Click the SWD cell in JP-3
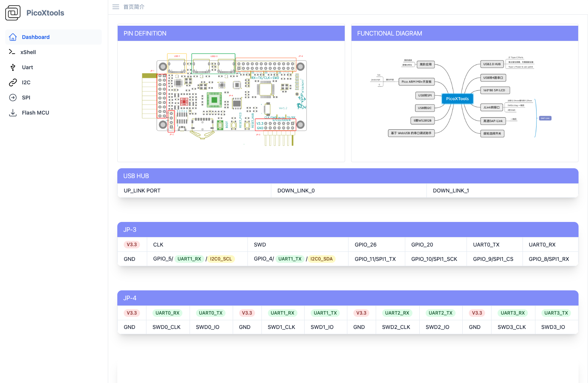 coord(298,245)
